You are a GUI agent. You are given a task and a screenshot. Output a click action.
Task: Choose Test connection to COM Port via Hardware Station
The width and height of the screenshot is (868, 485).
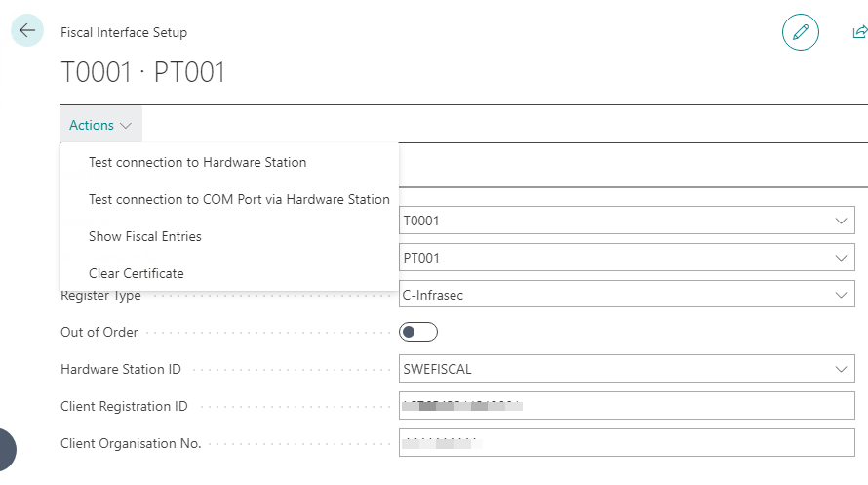click(239, 199)
